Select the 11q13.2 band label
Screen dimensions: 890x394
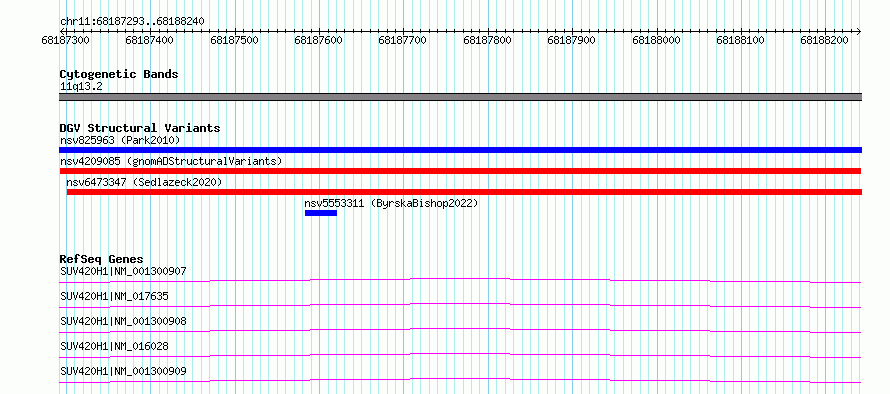(x=81, y=87)
